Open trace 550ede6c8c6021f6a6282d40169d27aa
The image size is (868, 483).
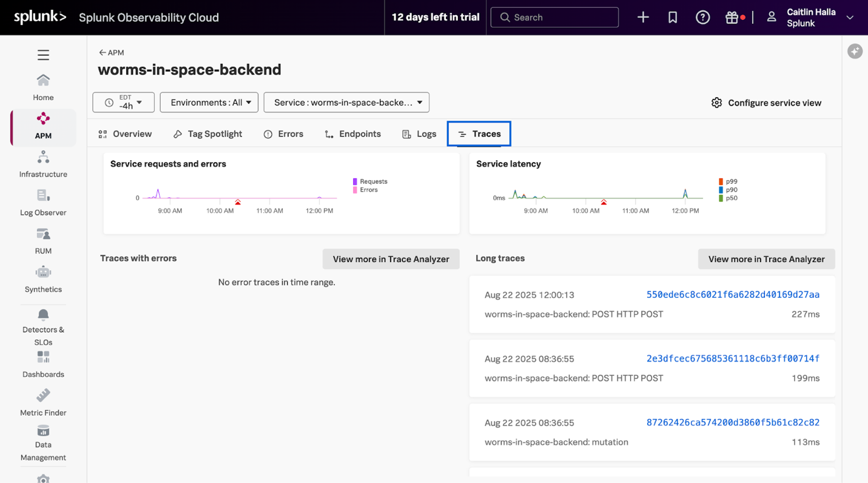tap(733, 295)
